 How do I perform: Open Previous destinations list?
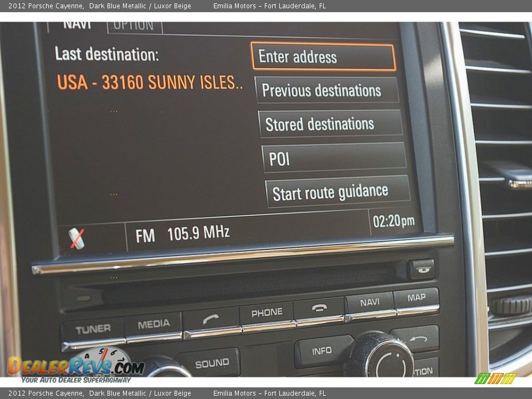(326, 90)
